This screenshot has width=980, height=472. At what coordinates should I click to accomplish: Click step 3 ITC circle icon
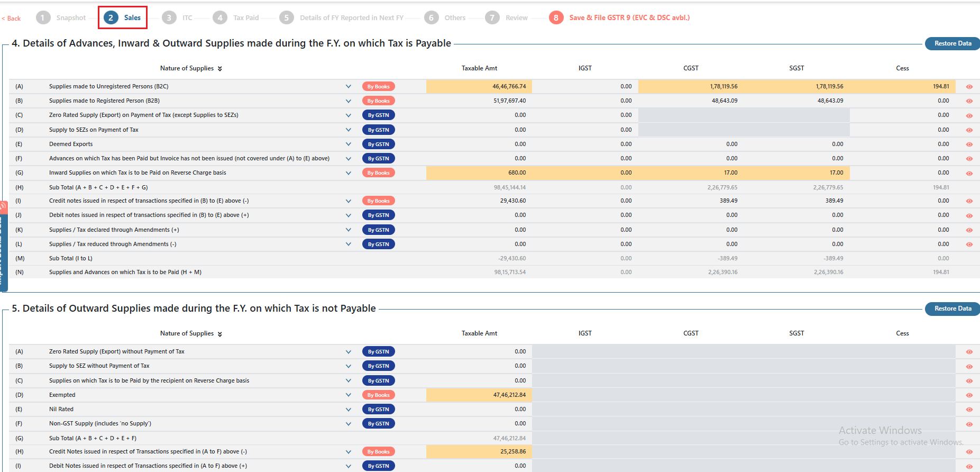169,17
